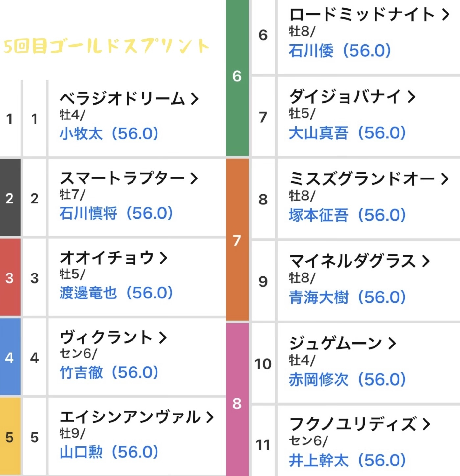
Task: Open chevron beside ロードミッドナイト
Action: 445,14
